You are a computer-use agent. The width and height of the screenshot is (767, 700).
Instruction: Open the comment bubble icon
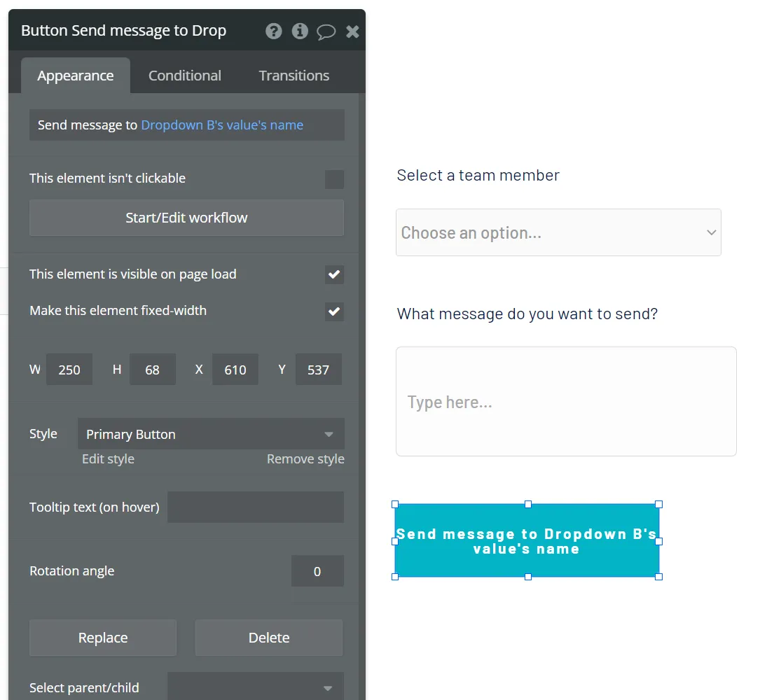point(326,31)
